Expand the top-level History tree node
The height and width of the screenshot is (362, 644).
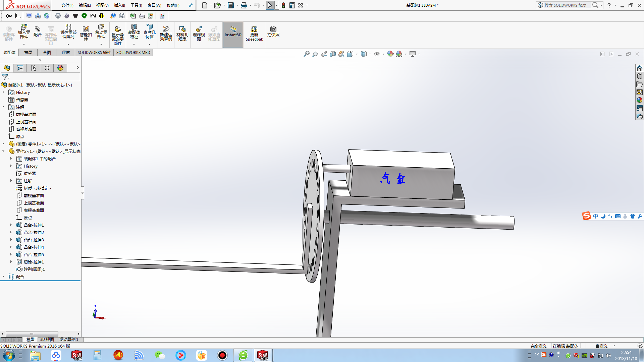pyautogui.click(x=3, y=92)
